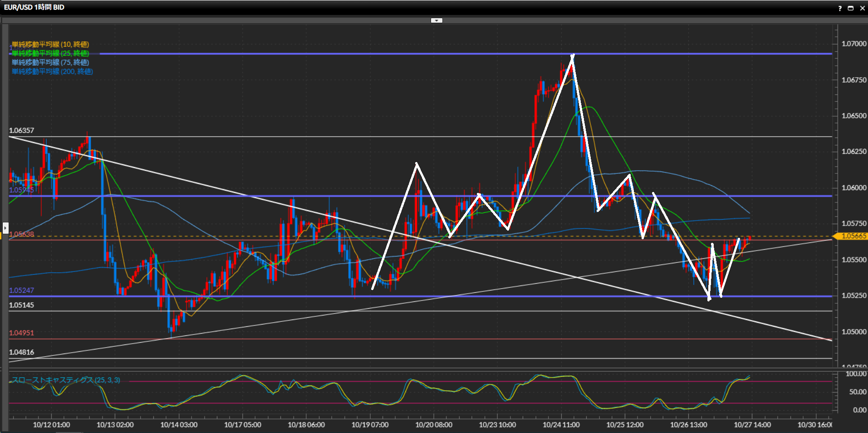This screenshot has width=868, height=433.
Task: Click the 1.06357 horizontal line label
Action: [x=21, y=130]
